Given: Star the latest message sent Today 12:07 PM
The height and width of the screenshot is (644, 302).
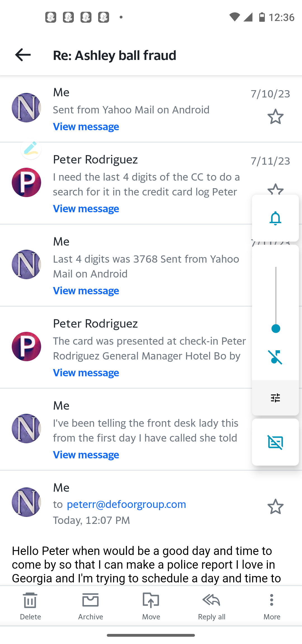Looking at the screenshot, I should [x=275, y=507].
